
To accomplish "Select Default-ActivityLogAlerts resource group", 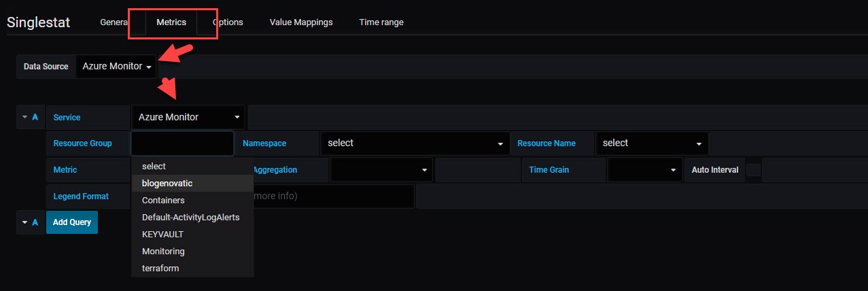I will [192, 217].
